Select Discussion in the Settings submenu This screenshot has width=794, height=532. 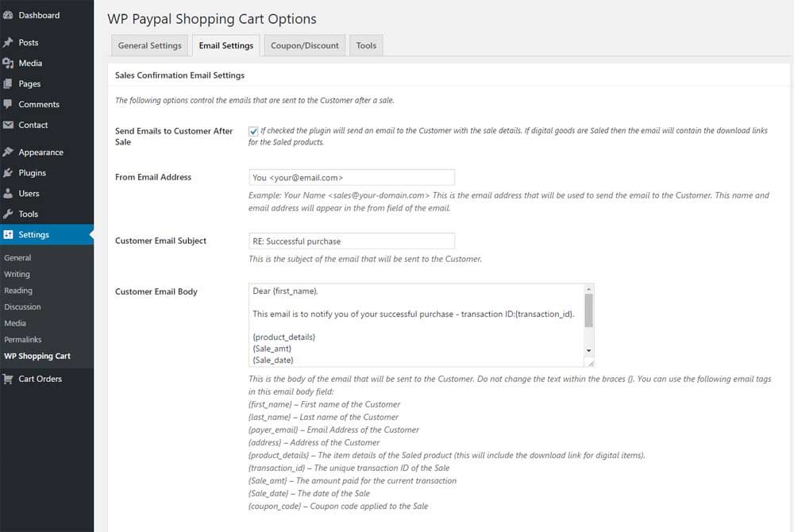pyautogui.click(x=22, y=306)
